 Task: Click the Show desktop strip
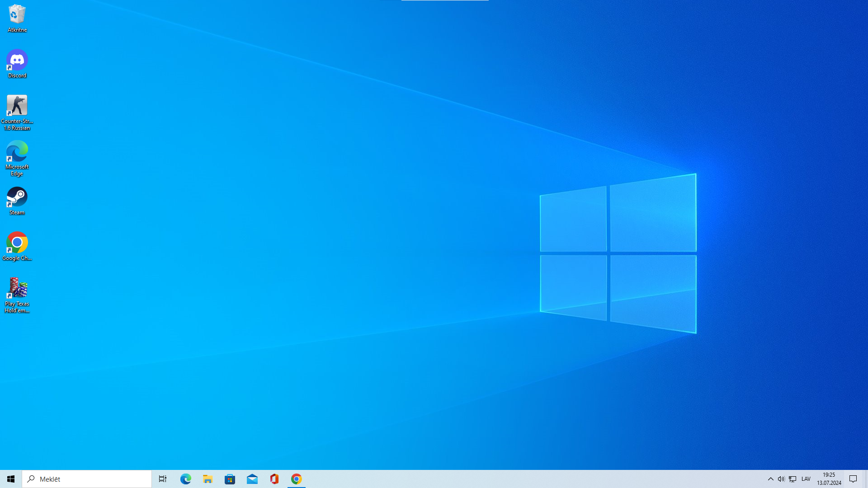point(866,479)
